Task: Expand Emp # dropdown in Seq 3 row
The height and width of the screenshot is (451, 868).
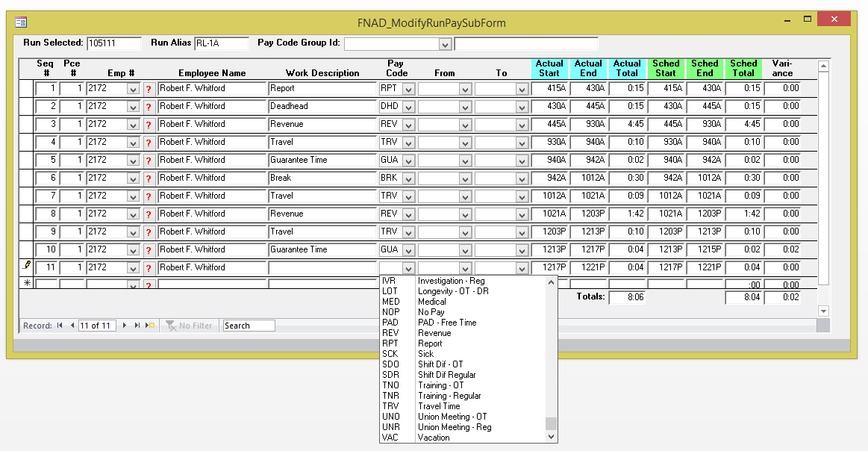Action: click(x=133, y=125)
